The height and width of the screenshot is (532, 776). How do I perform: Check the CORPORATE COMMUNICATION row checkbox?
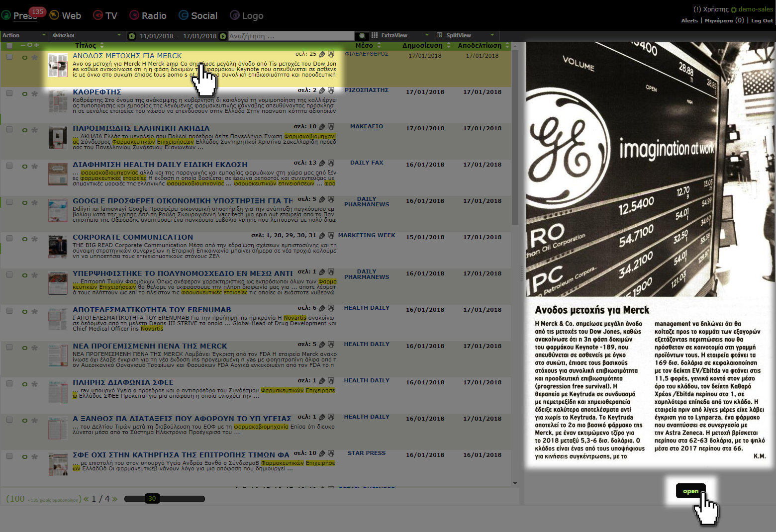pyautogui.click(x=9, y=238)
